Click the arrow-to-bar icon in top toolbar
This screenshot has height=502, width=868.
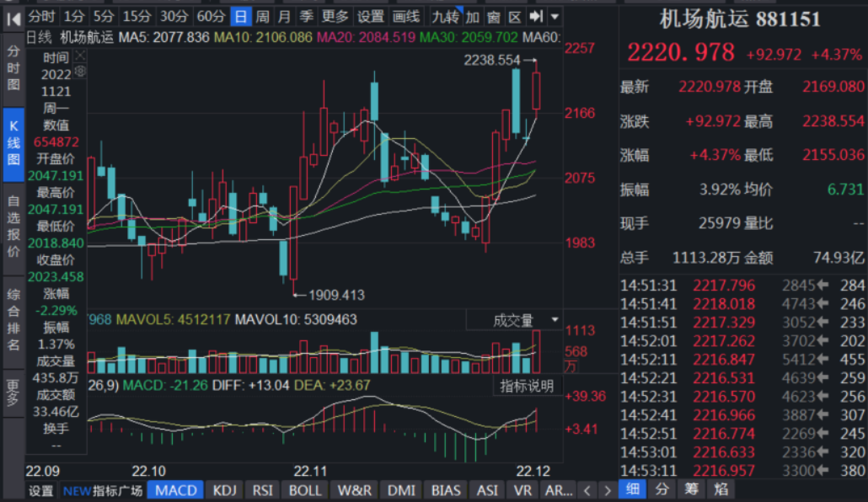535,17
